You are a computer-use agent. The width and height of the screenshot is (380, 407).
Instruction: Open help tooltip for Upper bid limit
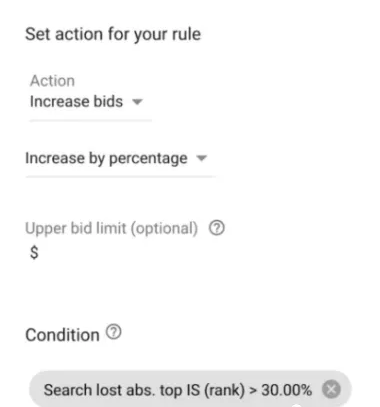pos(217,228)
